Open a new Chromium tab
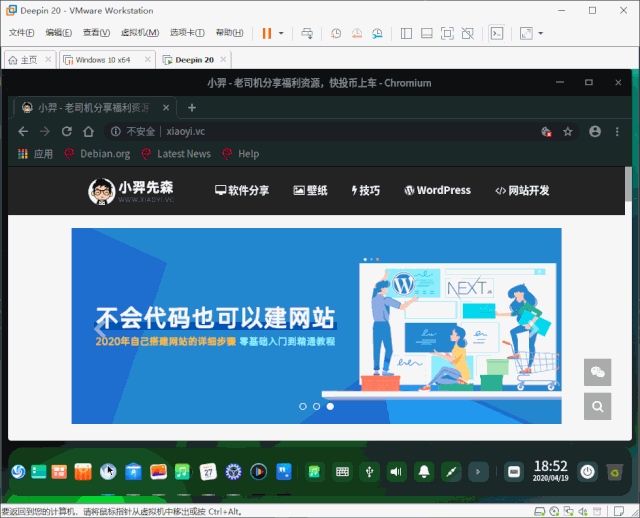Viewport: 640px width, 518px height. (192, 108)
